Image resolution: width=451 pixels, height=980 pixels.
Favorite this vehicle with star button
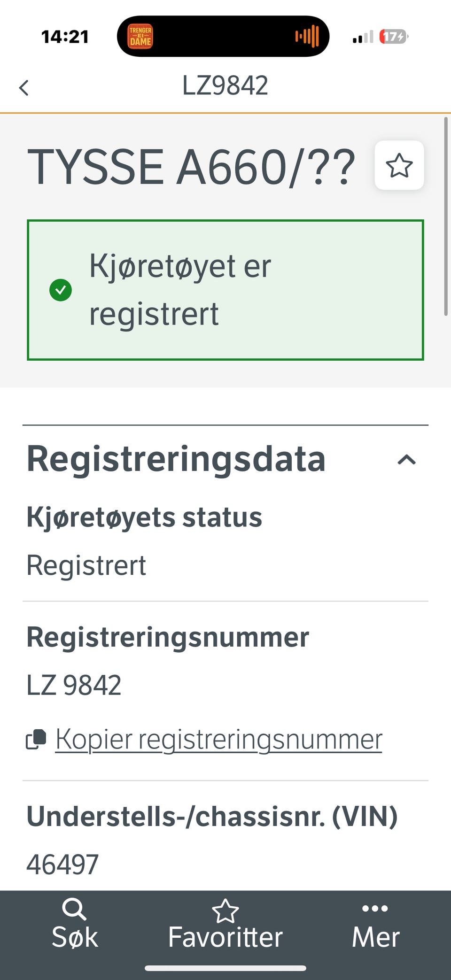pyautogui.click(x=399, y=165)
